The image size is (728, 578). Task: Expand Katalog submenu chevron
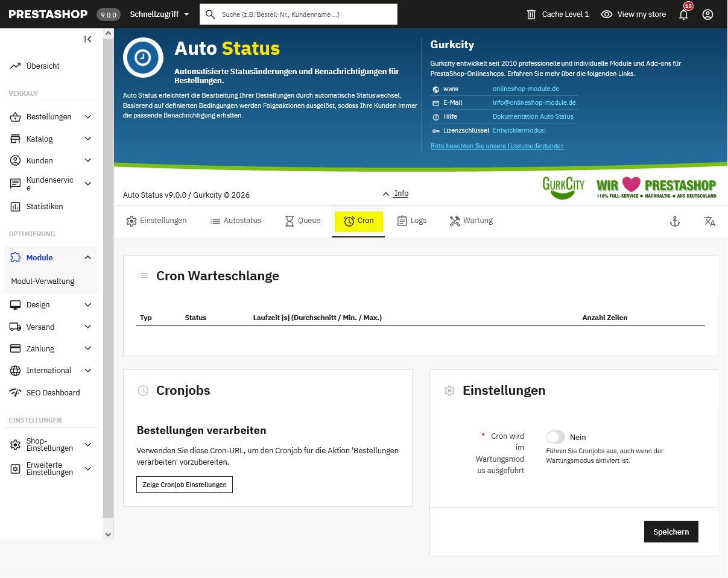(x=88, y=139)
